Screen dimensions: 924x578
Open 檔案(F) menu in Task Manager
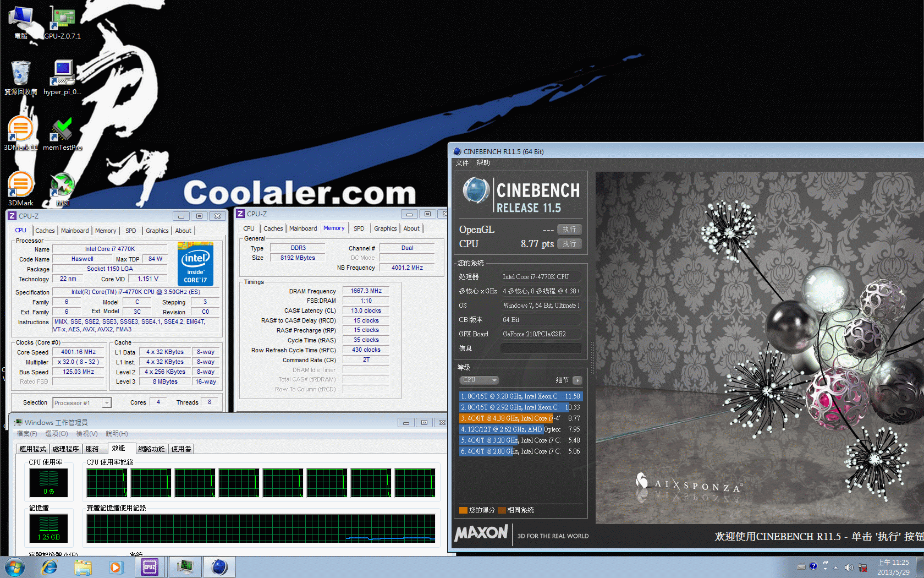coord(27,434)
